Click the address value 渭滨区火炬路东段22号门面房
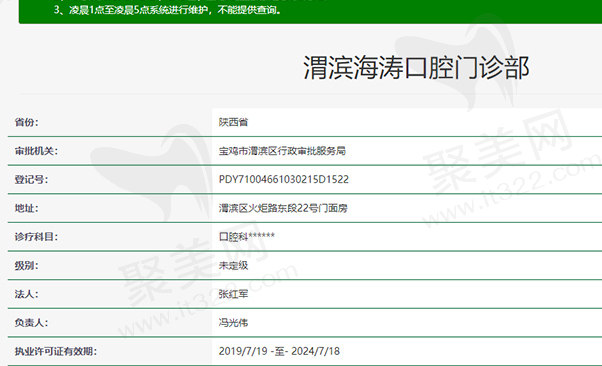The image size is (602, 366). pos(283,208)
